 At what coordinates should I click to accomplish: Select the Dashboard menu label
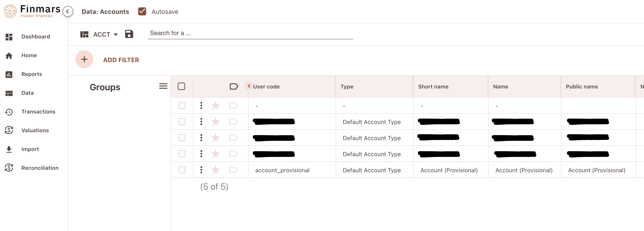(36, 37)
